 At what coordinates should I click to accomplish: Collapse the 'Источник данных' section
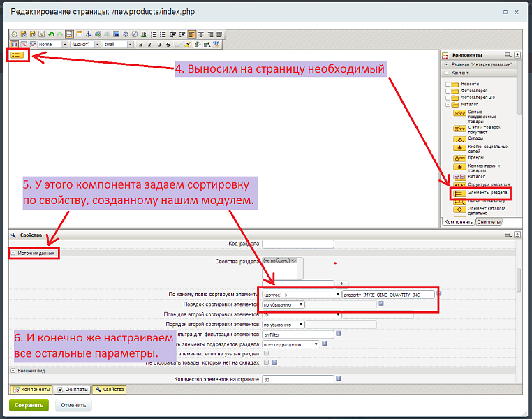click(13, 253)
